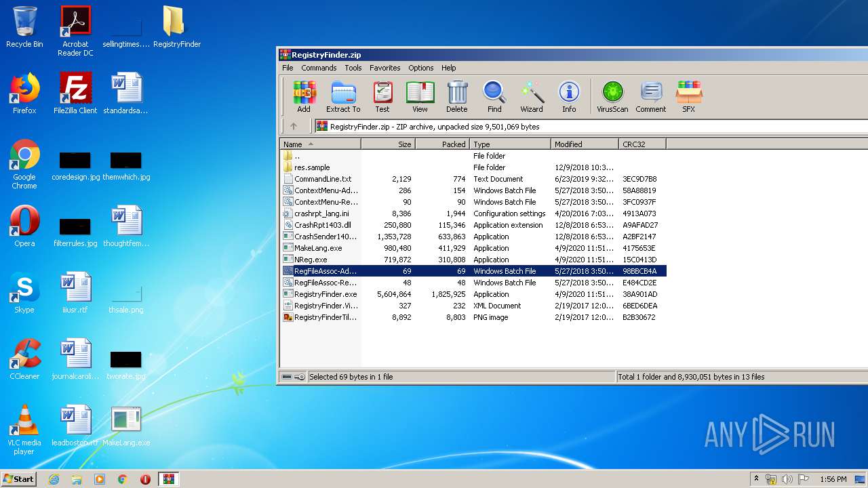Sort files by Name column header
This screenshot has height=488, width=868.
(320, 144)
